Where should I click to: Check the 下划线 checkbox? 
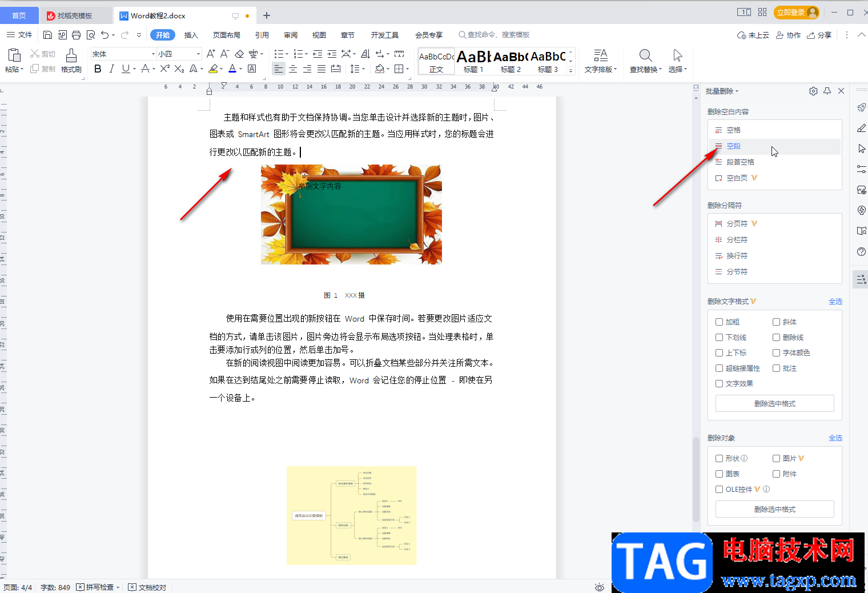tap(720, 338)
